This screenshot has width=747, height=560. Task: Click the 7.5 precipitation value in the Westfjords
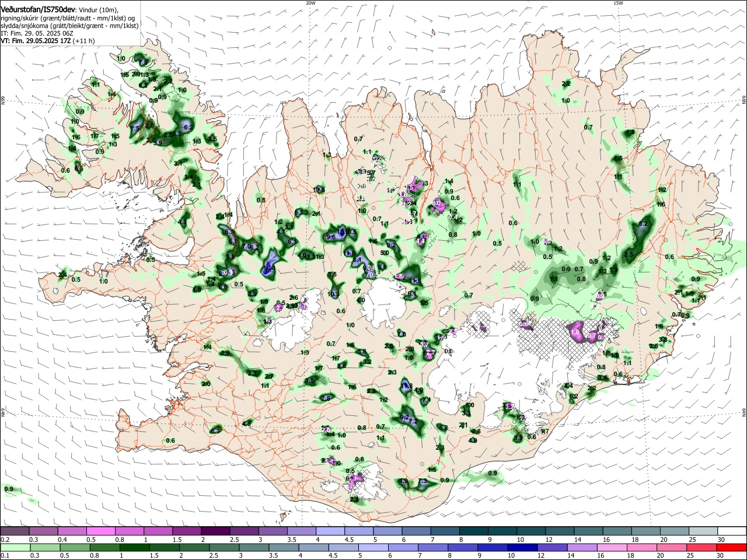135,128
